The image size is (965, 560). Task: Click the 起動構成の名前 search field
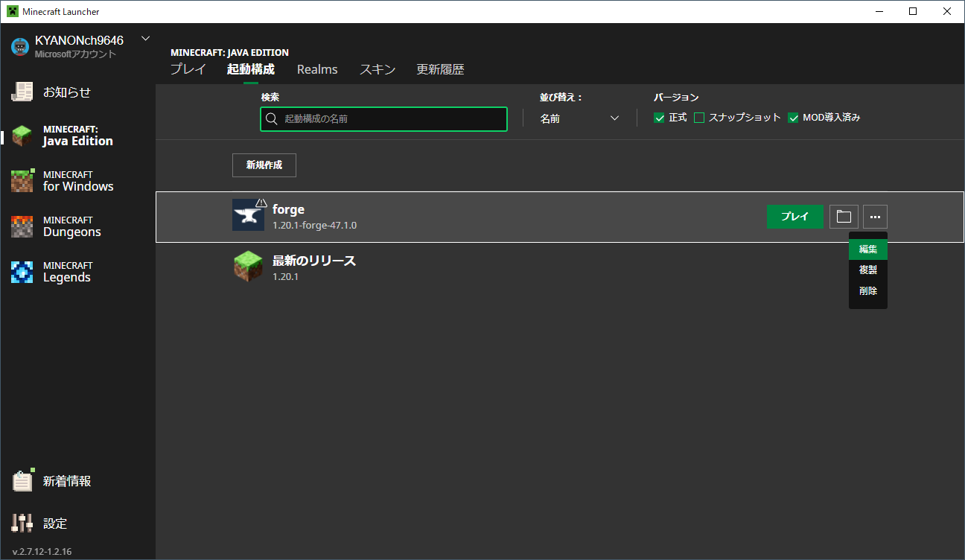click(383, 119)
